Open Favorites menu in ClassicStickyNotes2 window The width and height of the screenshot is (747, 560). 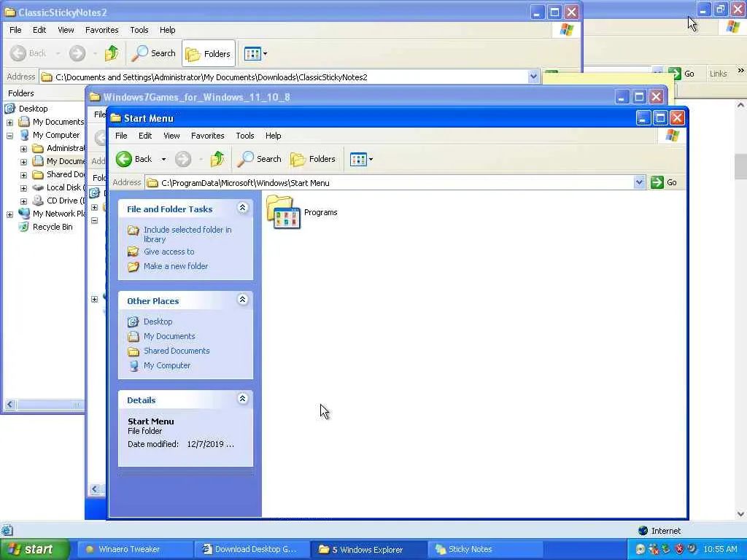(102, 30)
